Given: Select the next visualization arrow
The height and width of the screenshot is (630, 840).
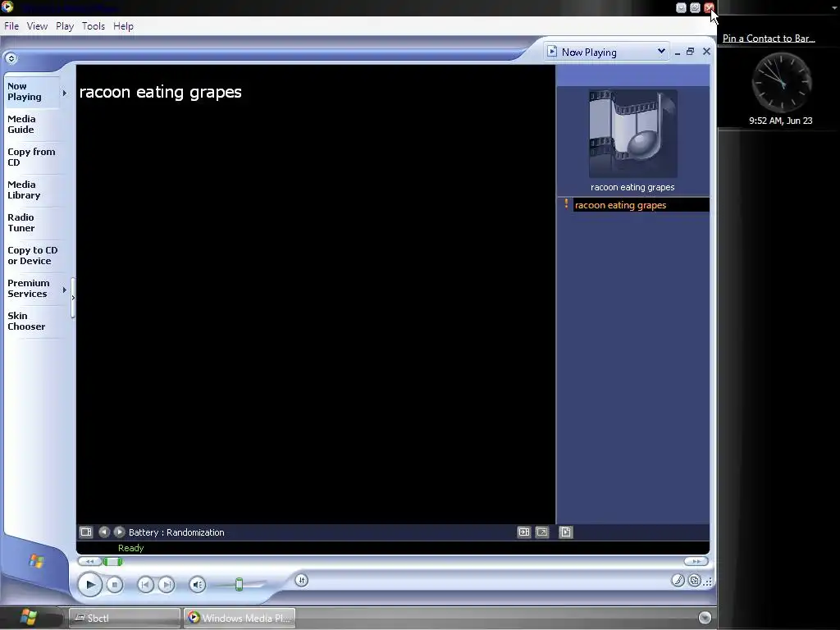Looking at the screenshot, I should [x=119, y=532].
